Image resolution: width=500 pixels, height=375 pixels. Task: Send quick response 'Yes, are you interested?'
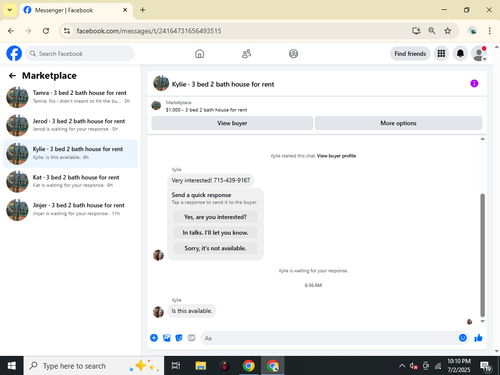pos(215,217)
